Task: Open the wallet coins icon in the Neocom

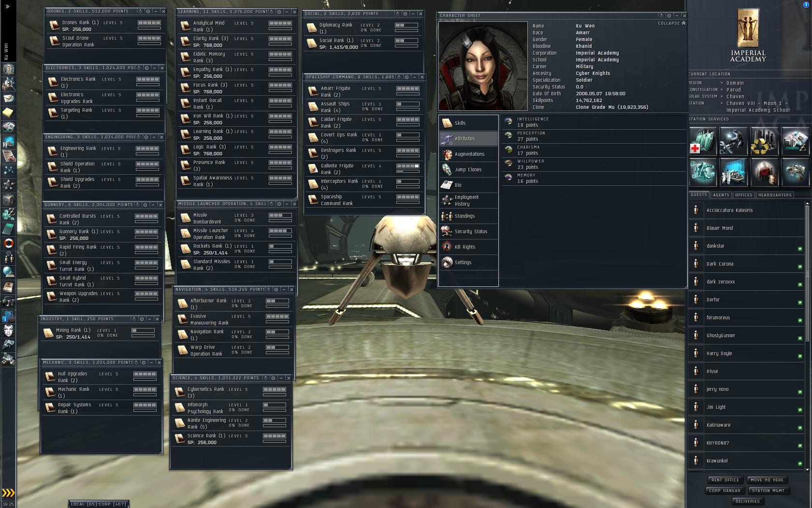Action: tap(8, 214)
